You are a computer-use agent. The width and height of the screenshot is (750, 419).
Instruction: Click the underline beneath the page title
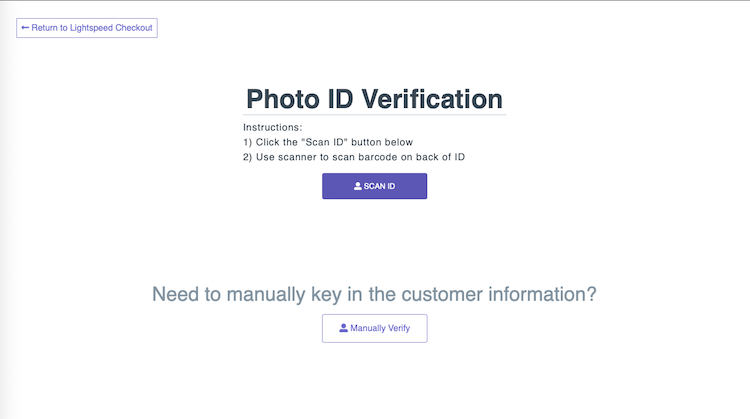point(374,115)
